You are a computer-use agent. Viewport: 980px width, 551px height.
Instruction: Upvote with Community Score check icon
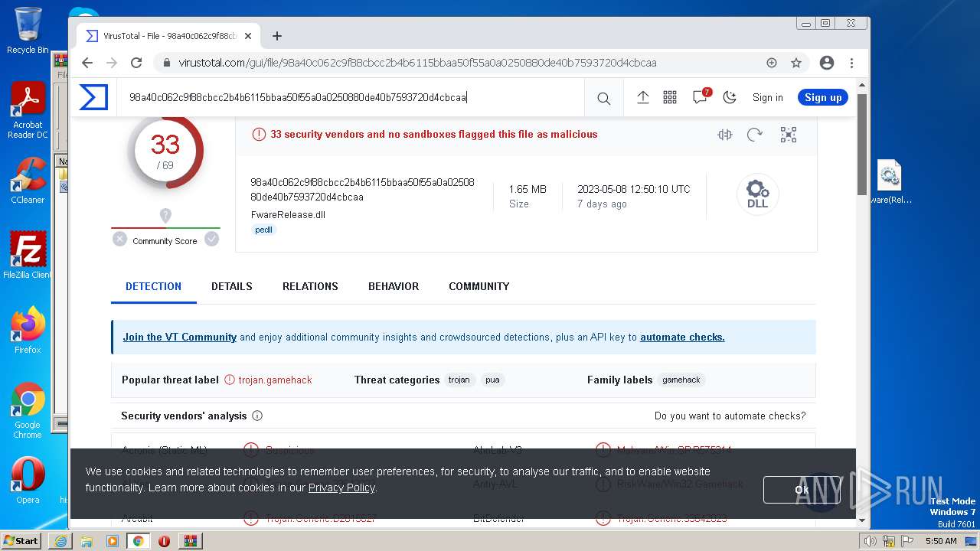point(212,239)
